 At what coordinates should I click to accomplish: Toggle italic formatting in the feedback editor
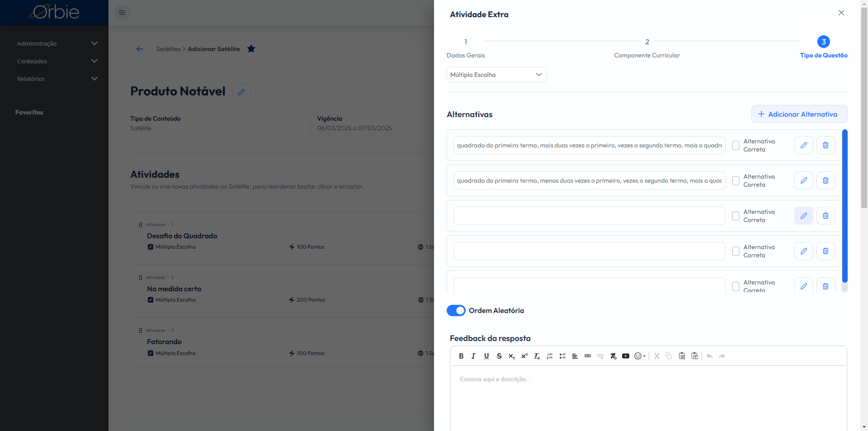pyautogui.click(x=473, y=356)
